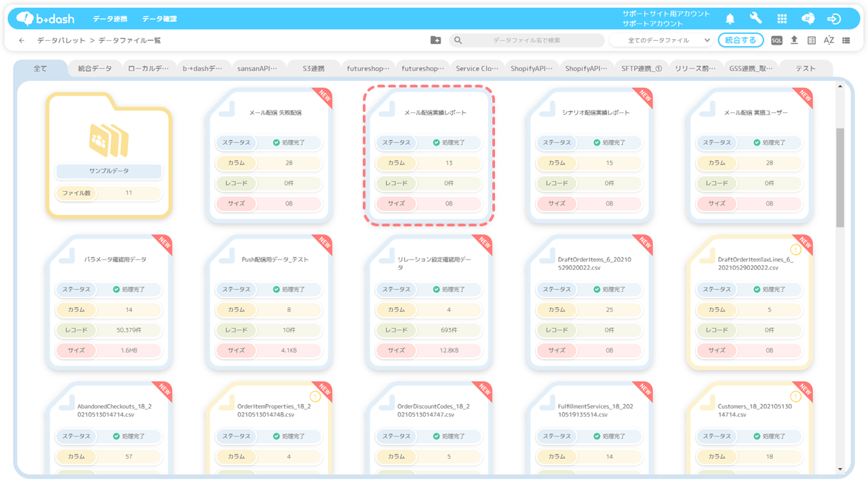Open the メール配信 実施ユーザー file card
Screen dimensions: 868x488
pyautogui.click(x=749, y=155)
